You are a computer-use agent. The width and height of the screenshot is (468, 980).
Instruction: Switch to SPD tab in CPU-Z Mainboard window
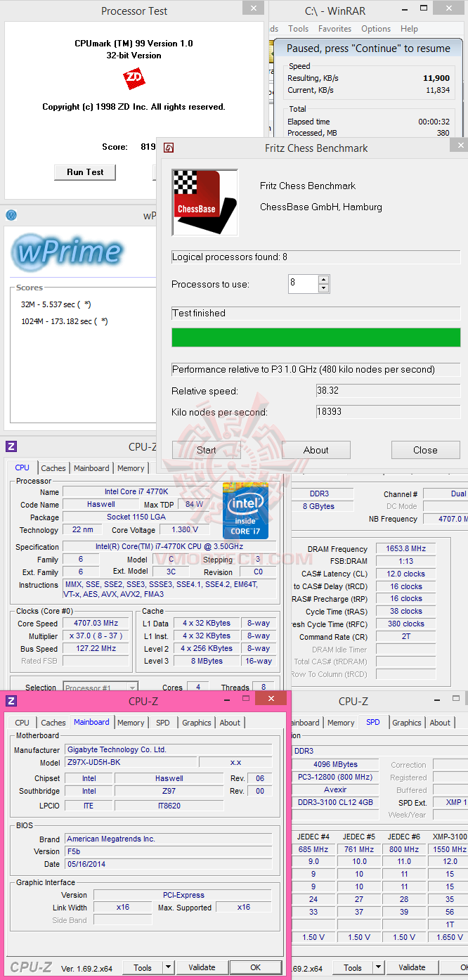(163, 723)
